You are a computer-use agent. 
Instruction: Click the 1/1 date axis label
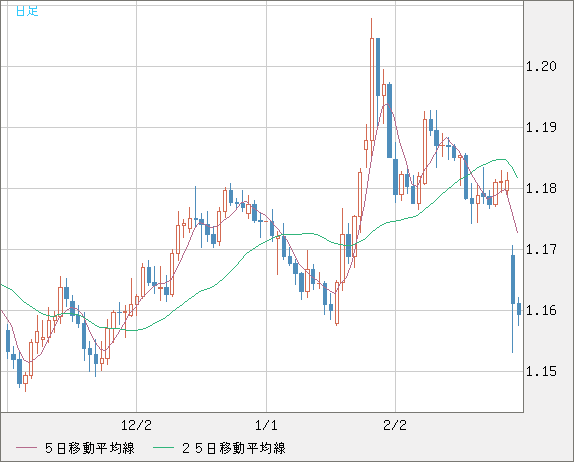(266, 425)
